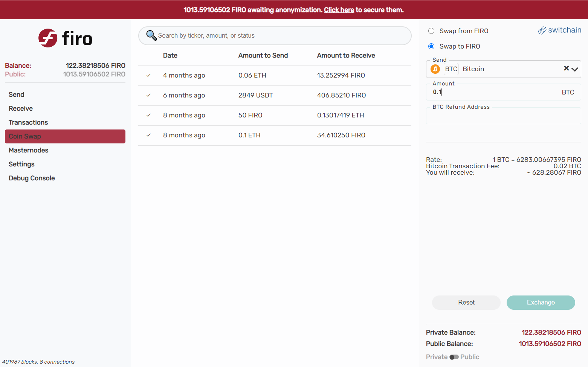Focus the BTC Refund Address field
588x367 pixels.
point(504,116)
